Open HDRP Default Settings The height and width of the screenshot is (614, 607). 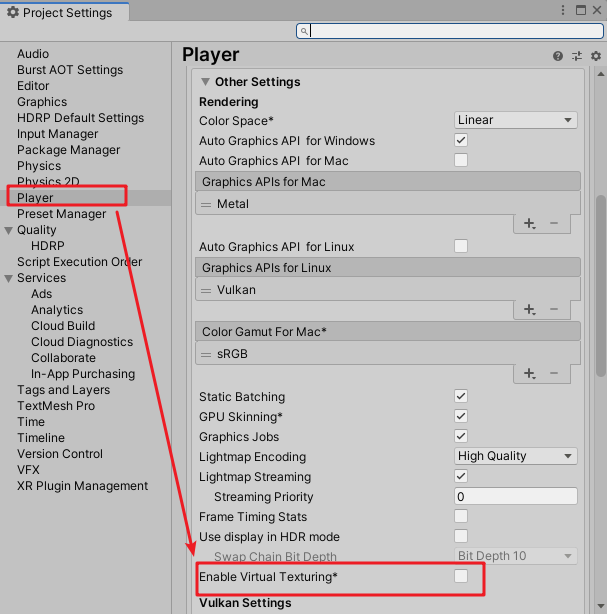[80, 118]
